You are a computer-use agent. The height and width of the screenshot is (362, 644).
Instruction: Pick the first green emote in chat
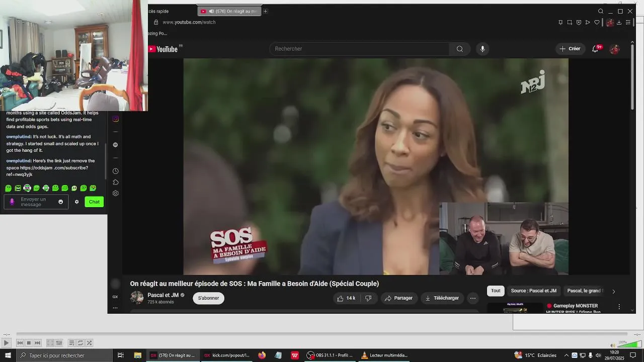point(8,188)
